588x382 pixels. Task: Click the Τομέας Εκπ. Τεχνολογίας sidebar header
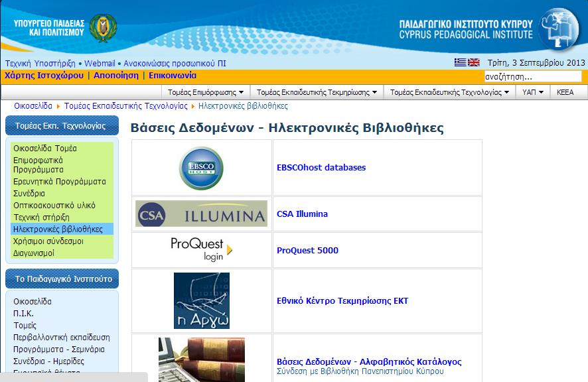click(62, 125)
